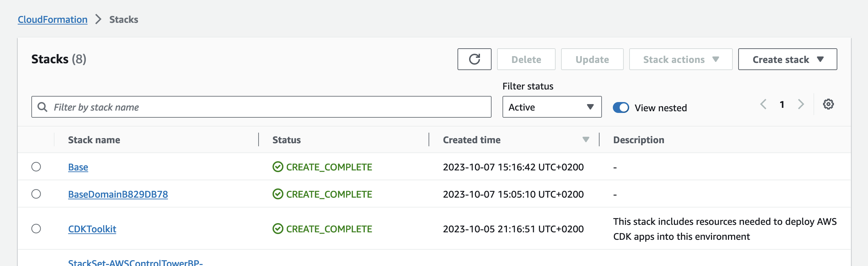Click Base stack's success status icon
This screenshot has height=266, width=868.
[x=278, y=167]
